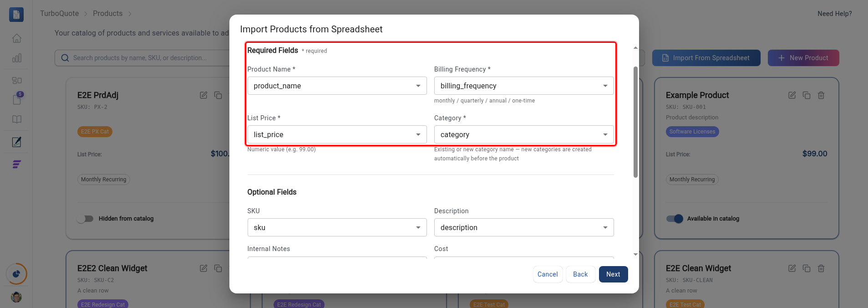Click the SKU: SKU-001 text
Viewport: 868px width, 308px height.
[x=686, y=107]
